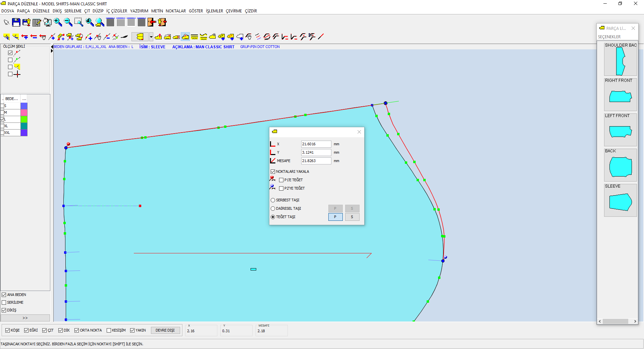Screen dimensions: 644x349
Task: Enable the P1'E TEĞET checkbox
Action: [x=281, y=180]
